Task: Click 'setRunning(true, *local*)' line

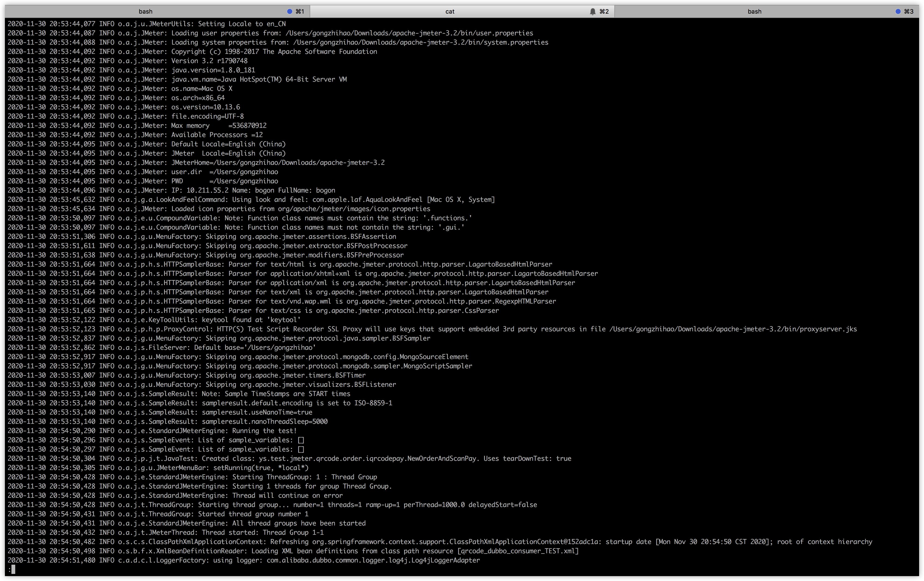Action: (x=158, y=468)
